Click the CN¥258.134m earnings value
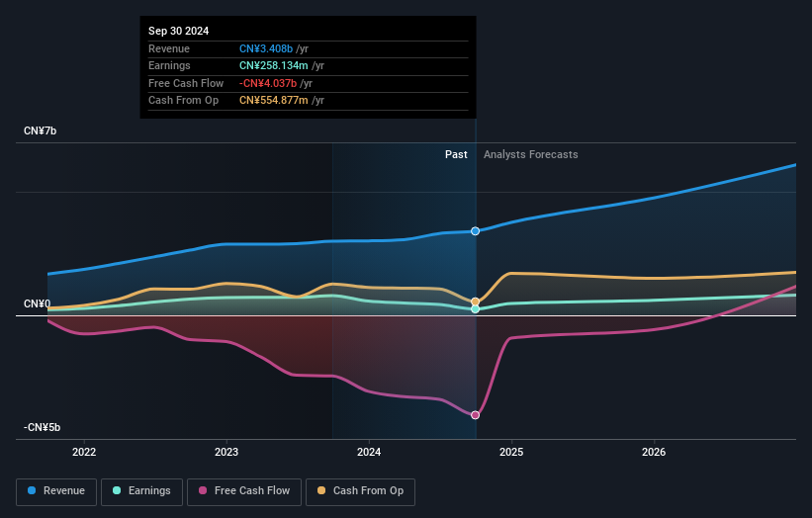This screenshot has height=518, width=812. (273, 65)
